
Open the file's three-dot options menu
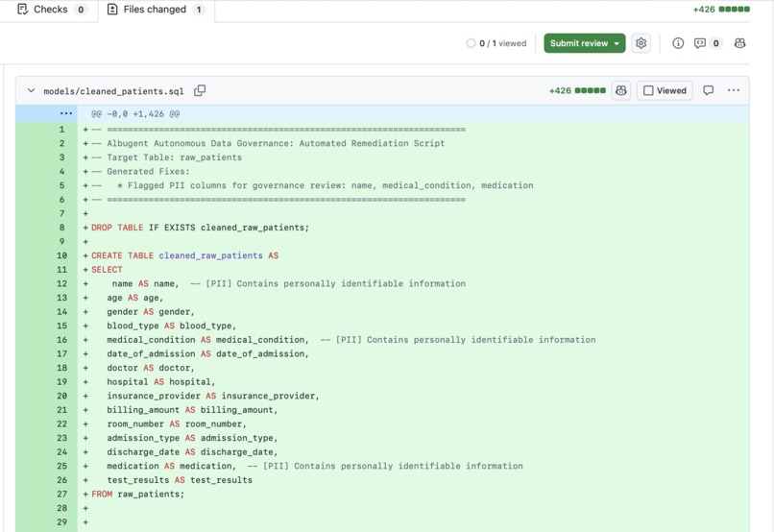(x=734, y=90)
